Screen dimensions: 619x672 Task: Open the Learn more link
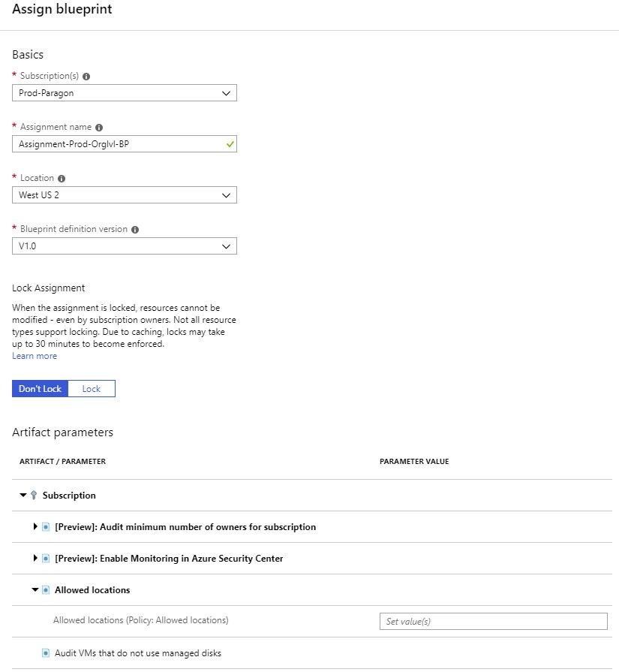(35, 356)
